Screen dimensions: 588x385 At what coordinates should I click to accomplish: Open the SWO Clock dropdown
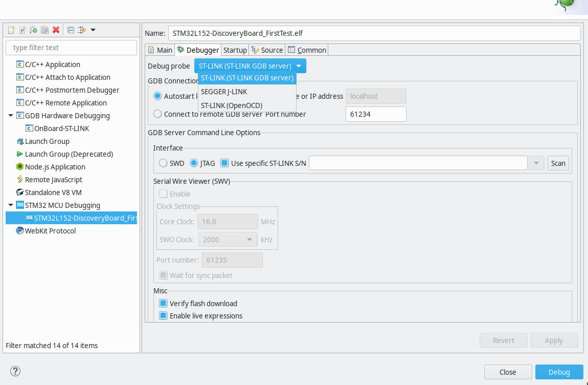(228, 239)
